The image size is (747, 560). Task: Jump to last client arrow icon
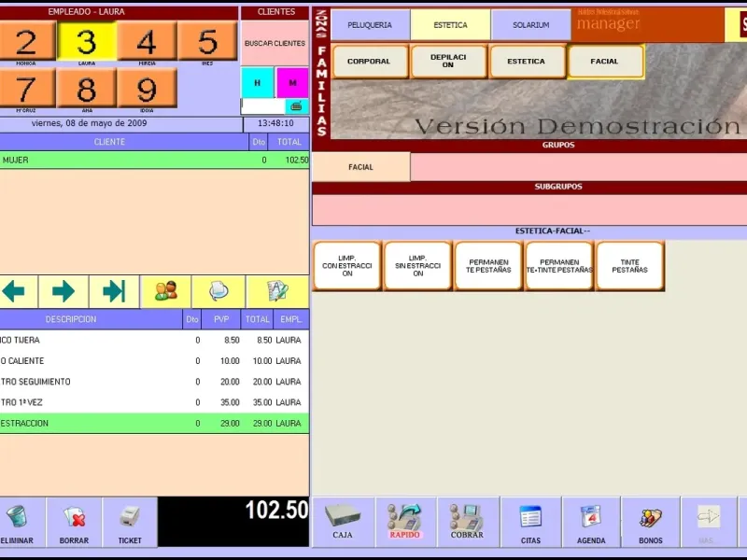114,291
